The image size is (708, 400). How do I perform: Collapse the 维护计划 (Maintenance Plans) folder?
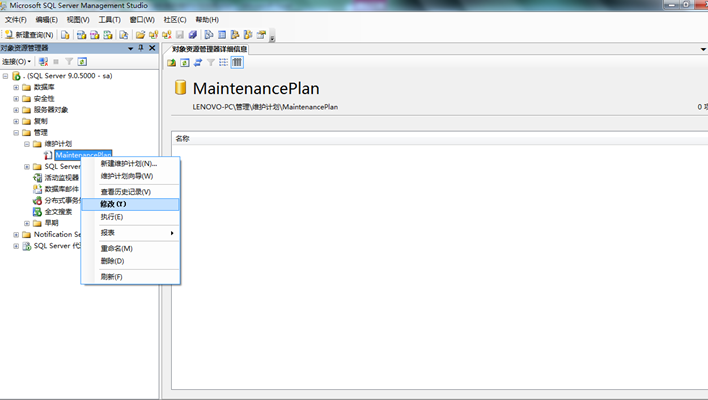point(27,144)
